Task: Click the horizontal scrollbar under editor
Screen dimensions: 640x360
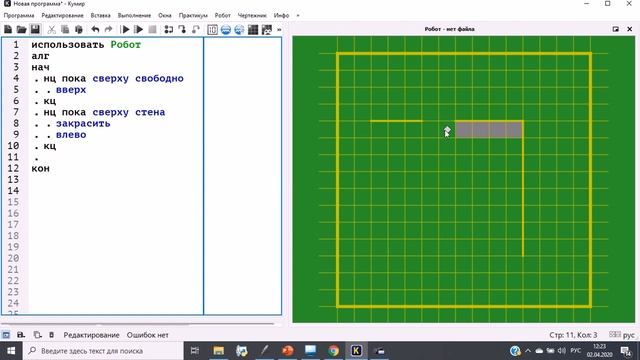Action: coord(138,324)
